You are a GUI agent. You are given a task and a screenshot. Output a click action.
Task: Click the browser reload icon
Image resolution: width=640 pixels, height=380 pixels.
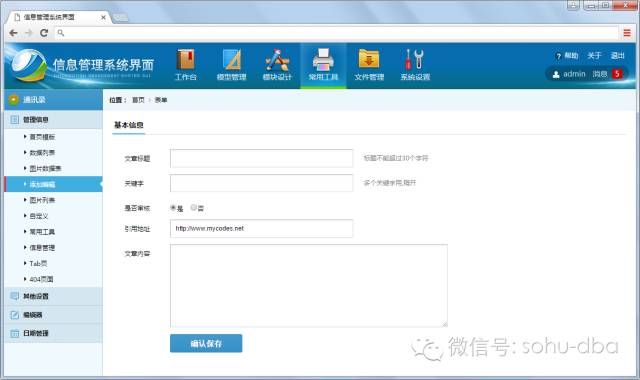coord(44,33)
